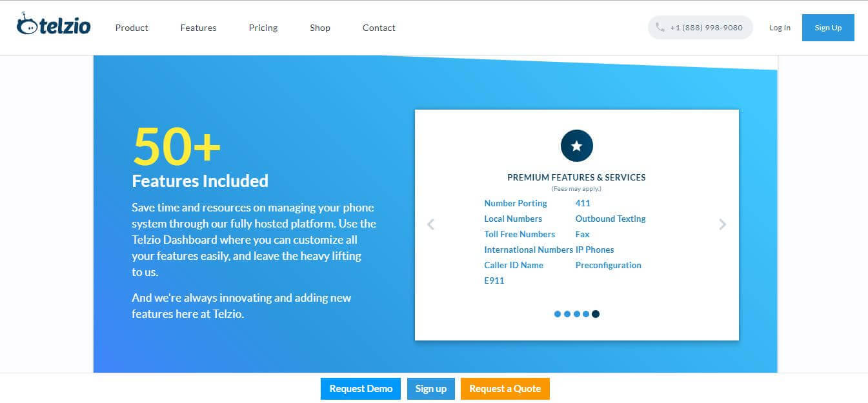Select the fourth carousel dot
This screenshot has height=403, width=868.
pyautogui.click(x=586, y=314)
